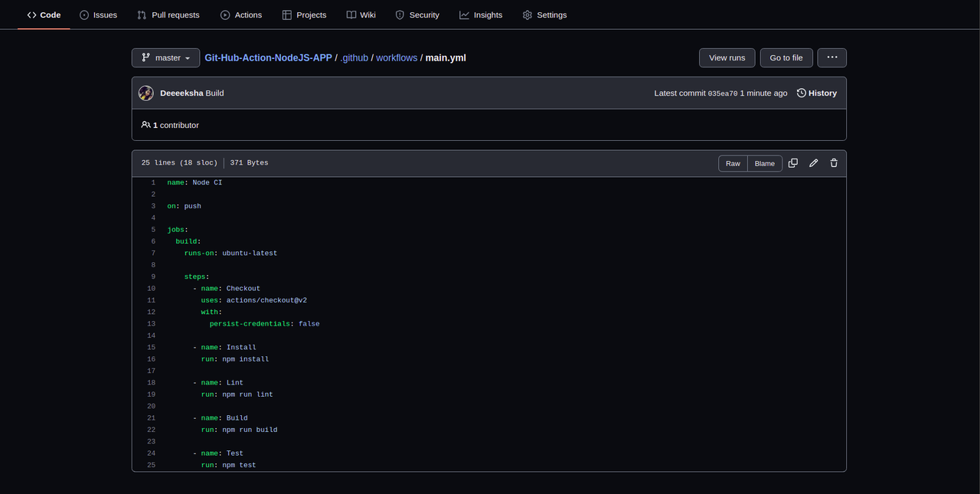View file History
This screenshot has width=980, height=494.
[817, 93]
